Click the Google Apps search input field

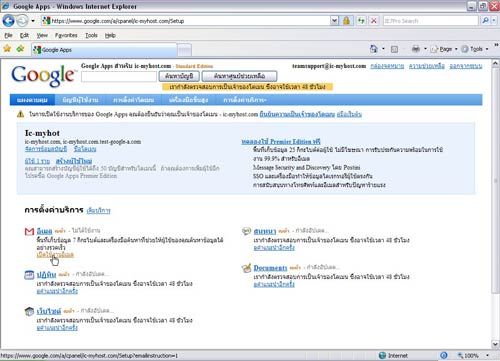(x=119, y=76)
